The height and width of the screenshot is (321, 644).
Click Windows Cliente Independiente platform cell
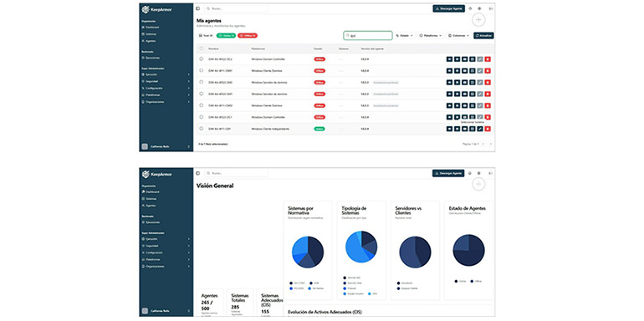tap(270, 129)
